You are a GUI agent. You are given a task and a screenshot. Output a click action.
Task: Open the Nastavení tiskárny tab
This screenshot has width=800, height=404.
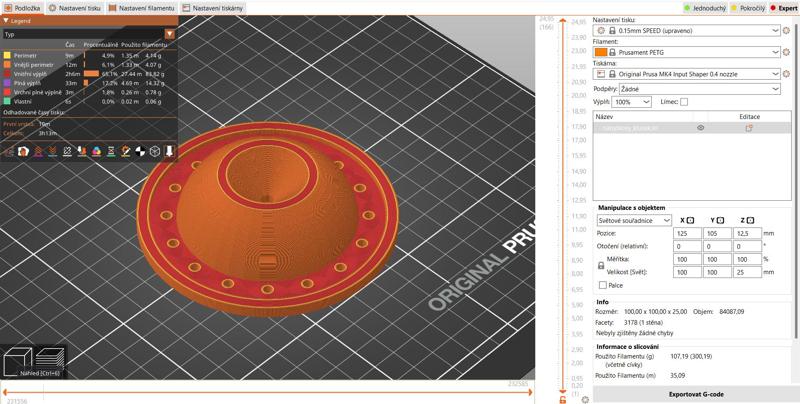(213, 8)
